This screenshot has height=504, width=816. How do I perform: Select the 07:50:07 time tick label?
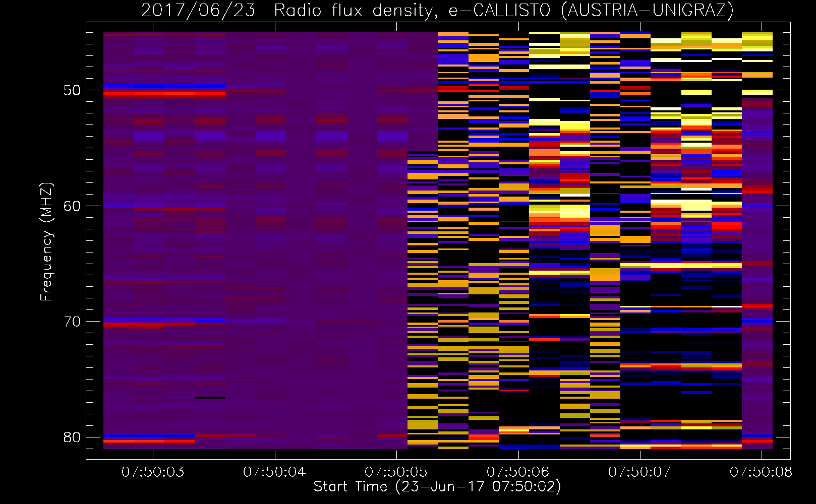tap(639, 472)
